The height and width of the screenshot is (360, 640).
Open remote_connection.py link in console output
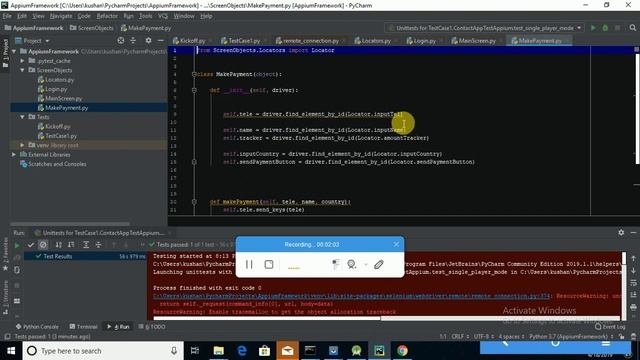[351, 296]
